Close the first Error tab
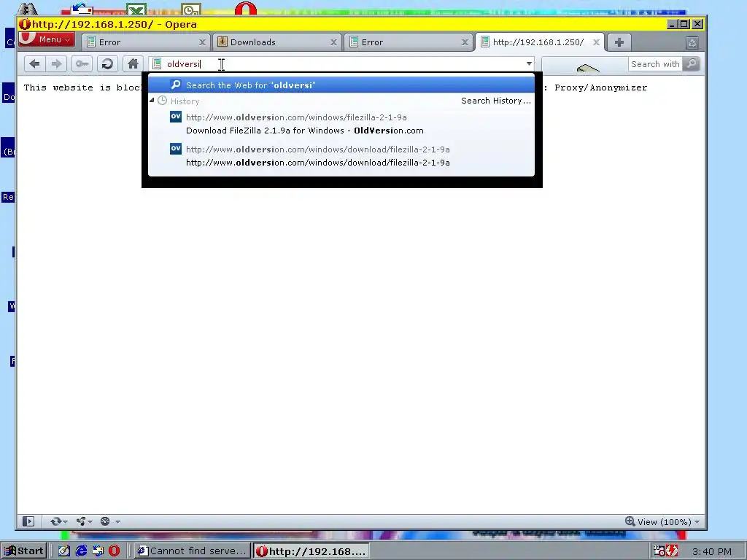 [x=202, y=42]
